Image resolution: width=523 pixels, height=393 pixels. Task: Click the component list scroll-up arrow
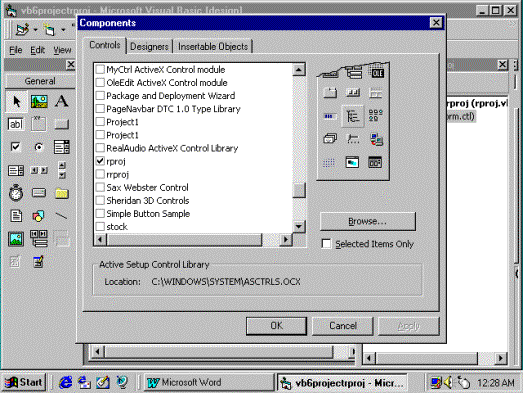pos(299,70)
